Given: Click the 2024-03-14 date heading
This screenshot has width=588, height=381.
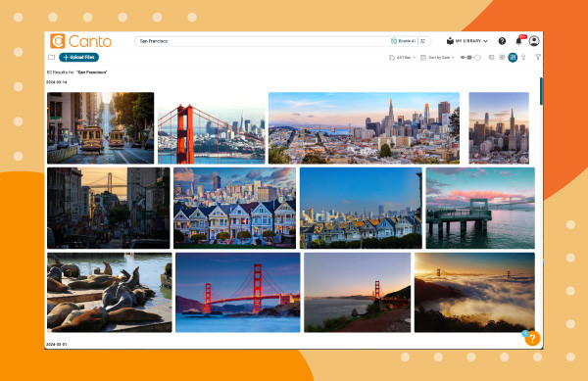Looking at the screenshot, I should (x=57, y=82).
